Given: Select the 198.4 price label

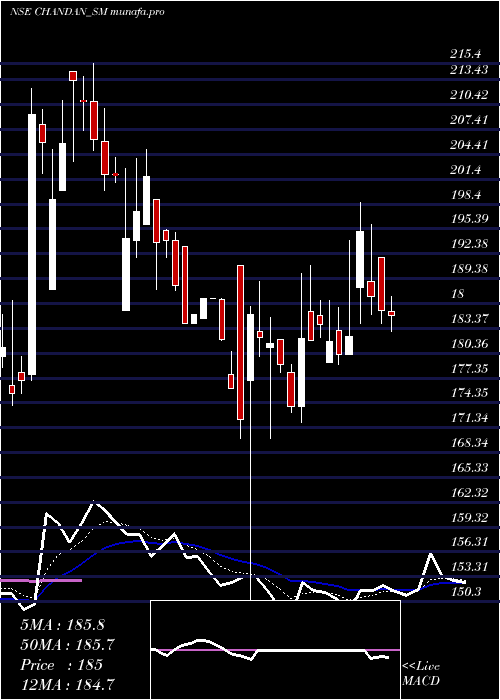Looking at the screenshot, I should (466, 195).
